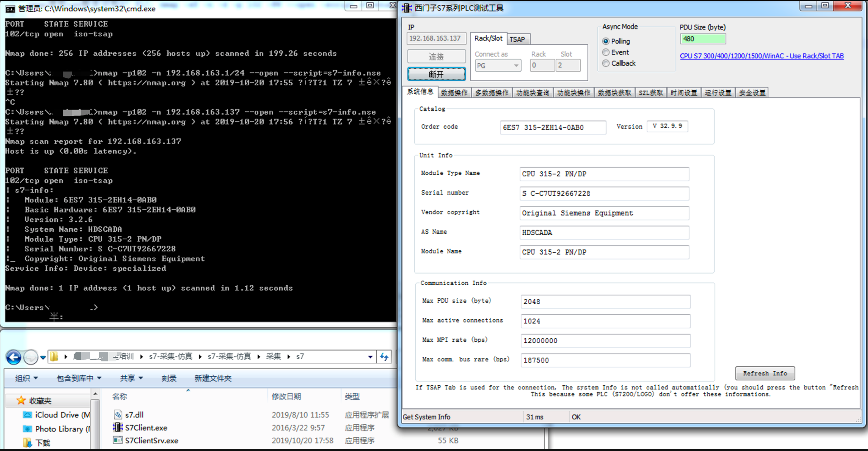Open the 组织 menu dropdown

click(x=26, y=378)
